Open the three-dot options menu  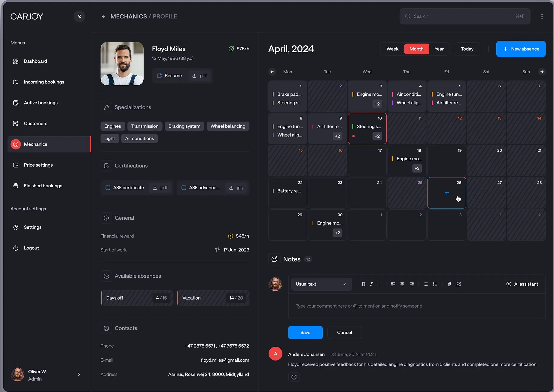click(x=542, y=17)
